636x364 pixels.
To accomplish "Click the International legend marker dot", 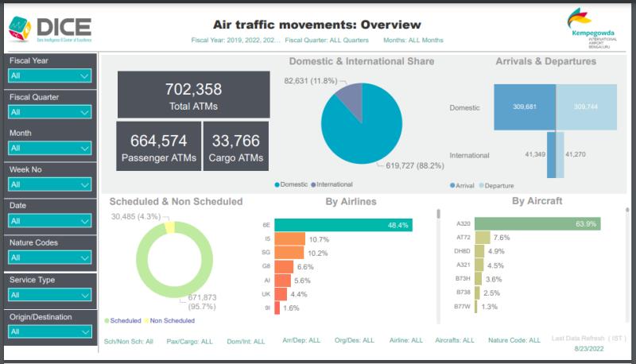I will 313,184.
